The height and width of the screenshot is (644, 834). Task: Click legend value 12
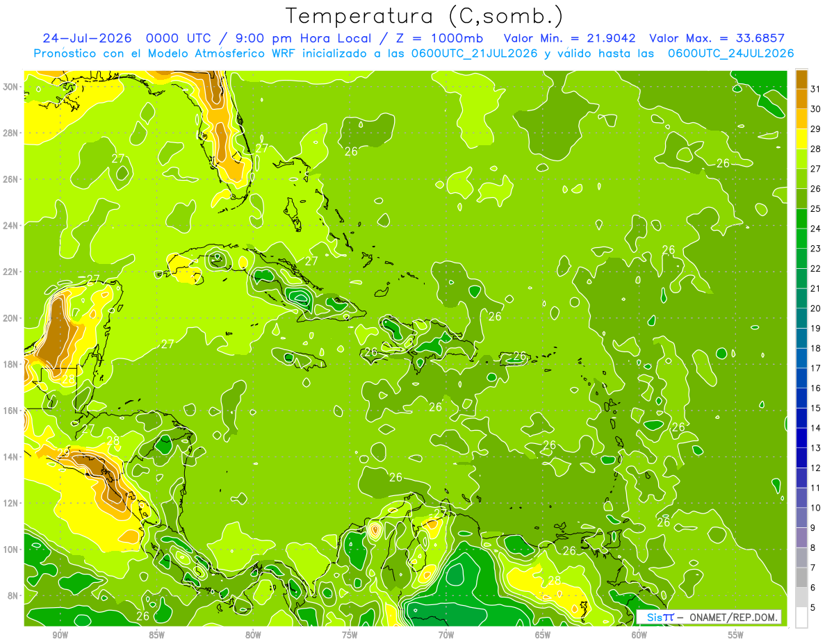pyautogui.click(x=815, y=468)
